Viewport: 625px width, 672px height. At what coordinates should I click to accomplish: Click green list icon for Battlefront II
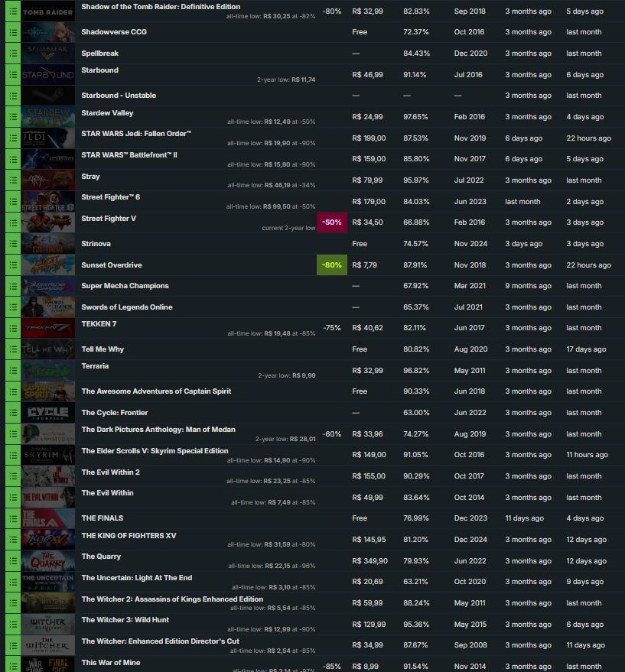13,159
